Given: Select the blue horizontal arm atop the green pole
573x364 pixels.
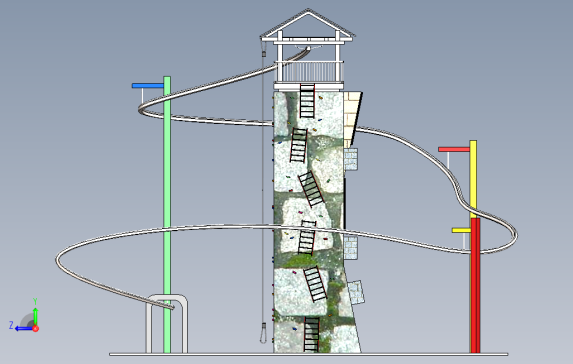Looking at the screenshot, I should coord(148,86).
